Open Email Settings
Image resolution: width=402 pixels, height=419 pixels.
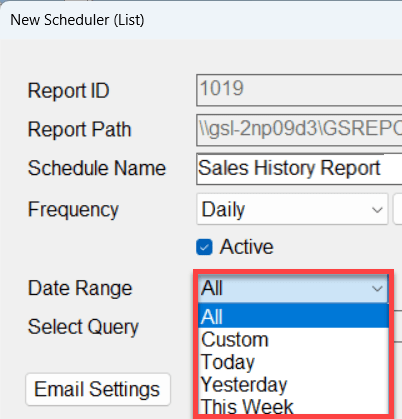(98, 389)
